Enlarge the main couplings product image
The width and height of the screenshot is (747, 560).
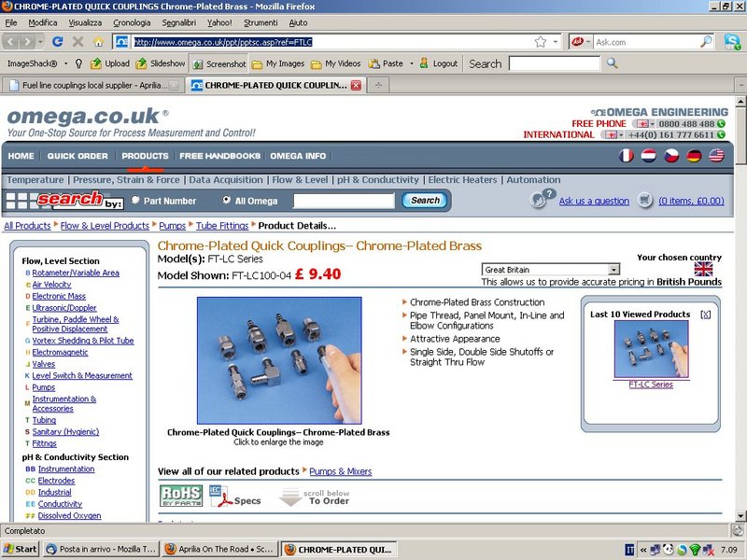click(x=279, y=360)
